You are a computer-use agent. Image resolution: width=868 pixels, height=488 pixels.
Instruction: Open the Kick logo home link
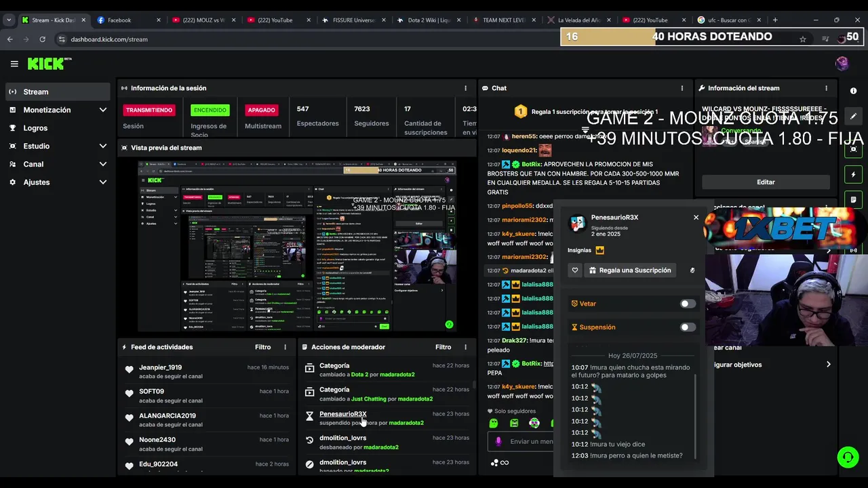click(x=49, y=64)
